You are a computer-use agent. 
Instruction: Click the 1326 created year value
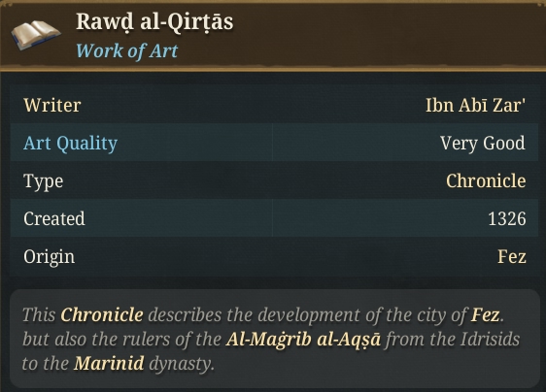pos(506,218)
